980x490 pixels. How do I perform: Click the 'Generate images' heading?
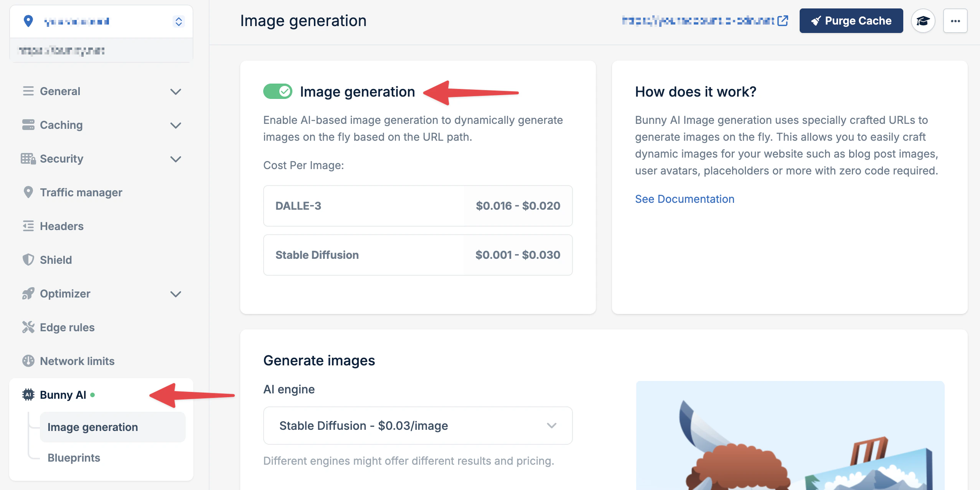[x=319, y=360]
